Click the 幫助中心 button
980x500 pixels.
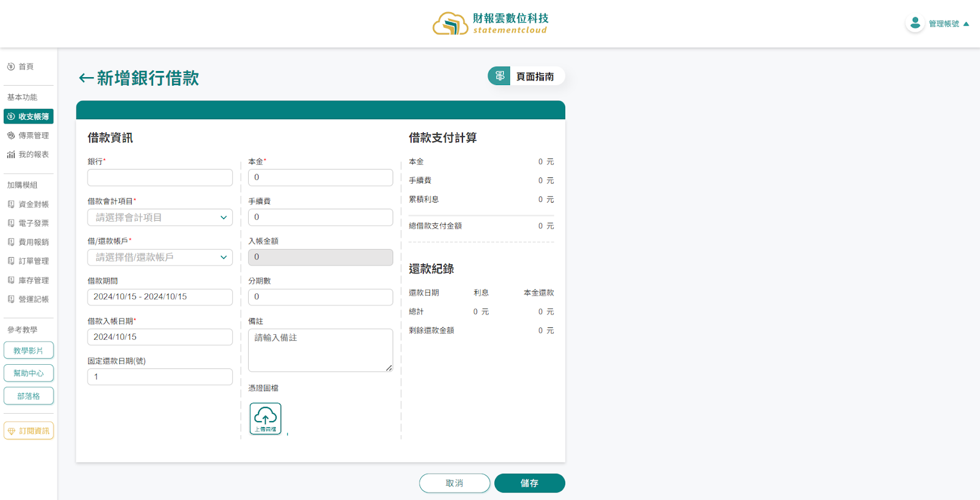click(x=29, y=373)
